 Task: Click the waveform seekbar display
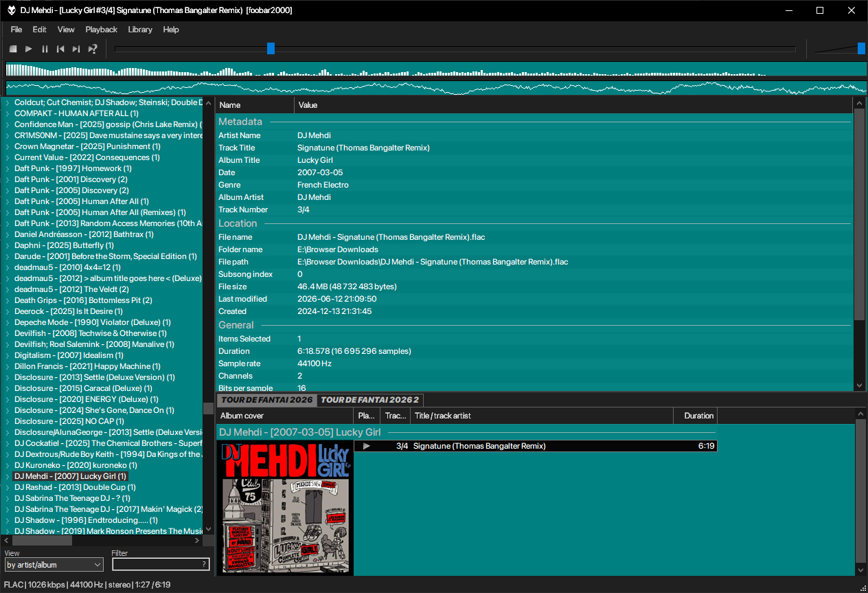[x=436, y=87]
